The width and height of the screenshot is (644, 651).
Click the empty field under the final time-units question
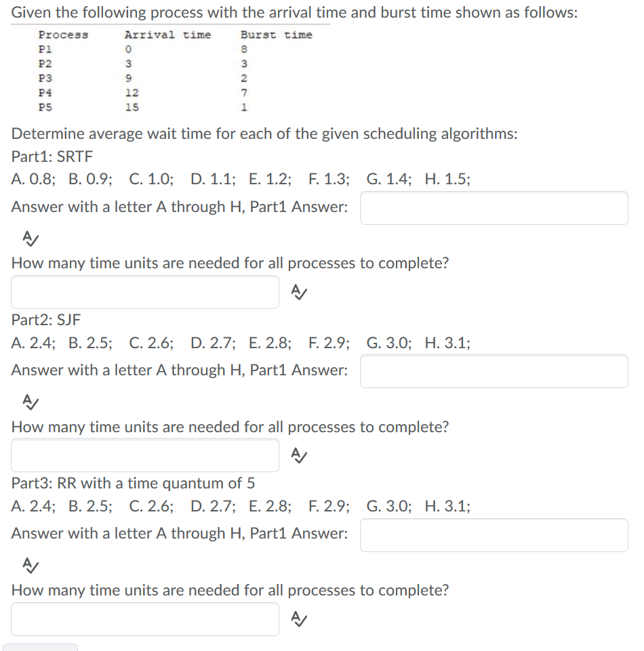(144, 619)
